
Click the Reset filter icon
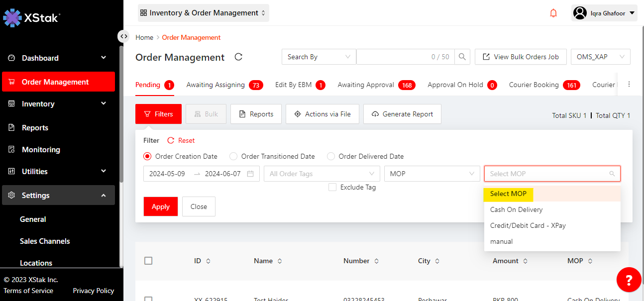171,141
